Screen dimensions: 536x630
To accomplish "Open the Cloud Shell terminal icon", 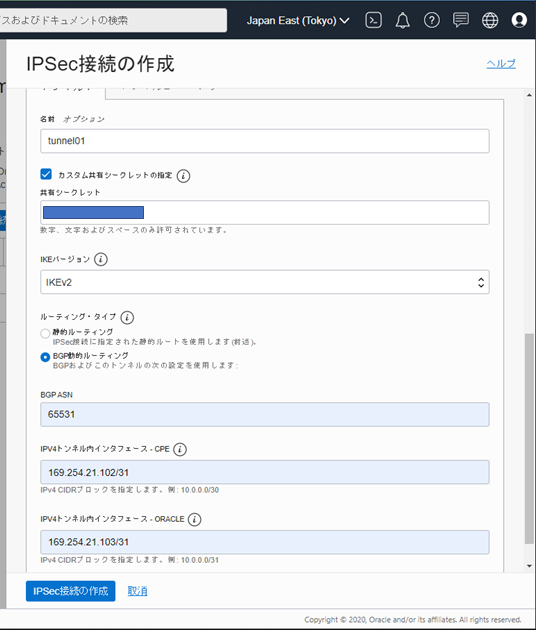I will [x=373, y=20].
